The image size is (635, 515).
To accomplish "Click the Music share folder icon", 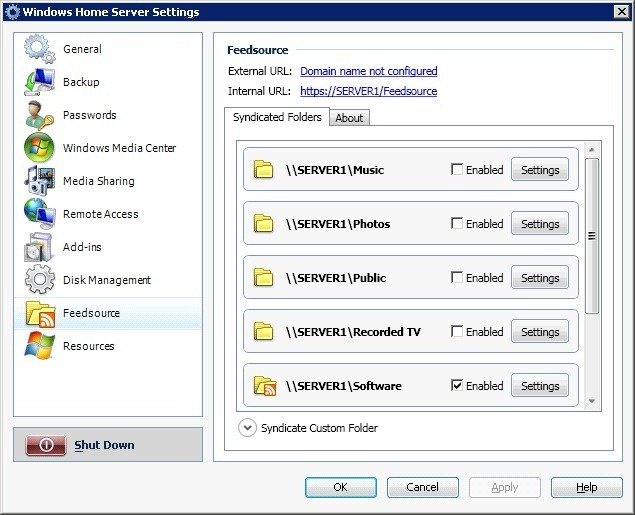I will tap(263, 170).
